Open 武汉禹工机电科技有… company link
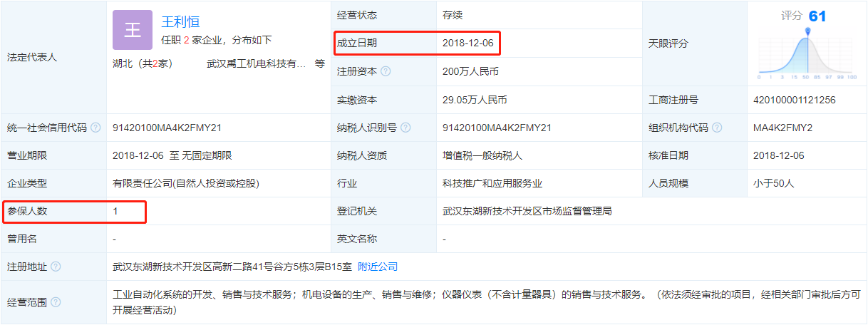Screen dimensions: 868x325 coord(256,63)
